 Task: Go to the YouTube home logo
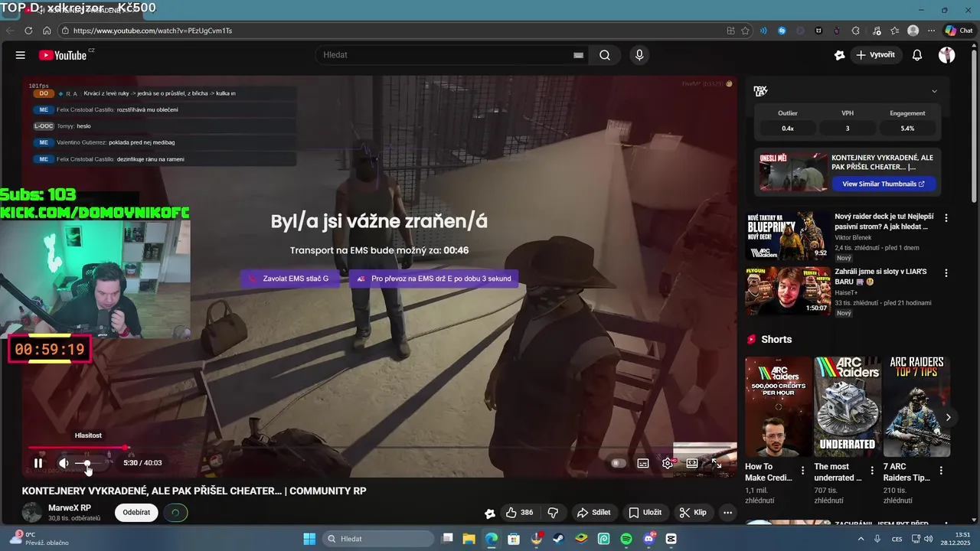tap(63, 55)
